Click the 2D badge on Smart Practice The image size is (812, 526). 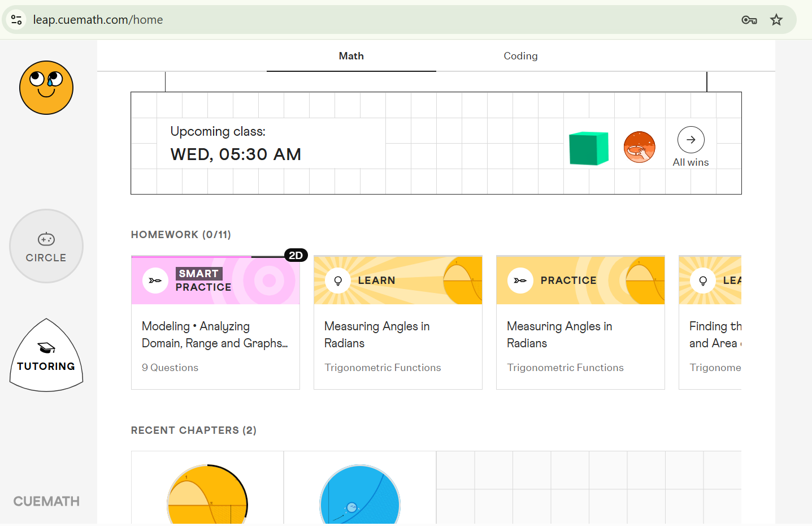click(296, 255)
